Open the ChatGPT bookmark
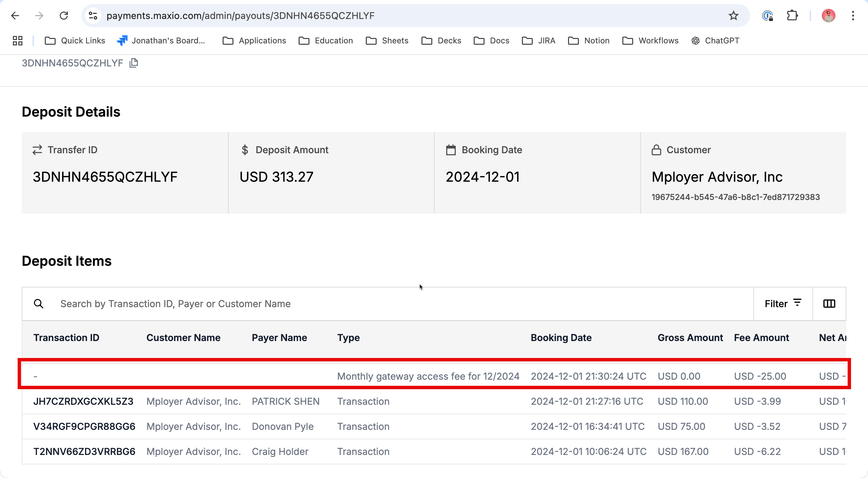 (x=715, y=41)
